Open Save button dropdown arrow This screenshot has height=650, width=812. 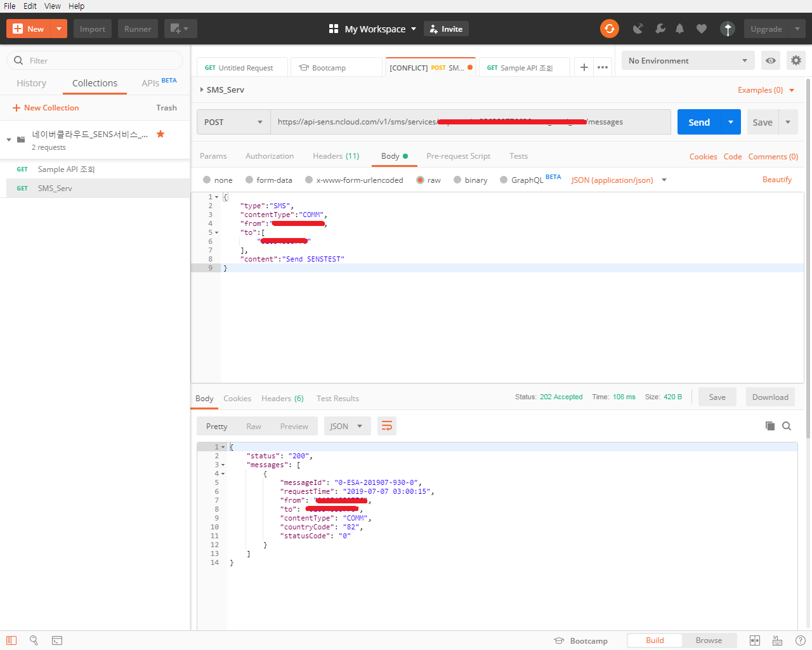coord(788,122)
